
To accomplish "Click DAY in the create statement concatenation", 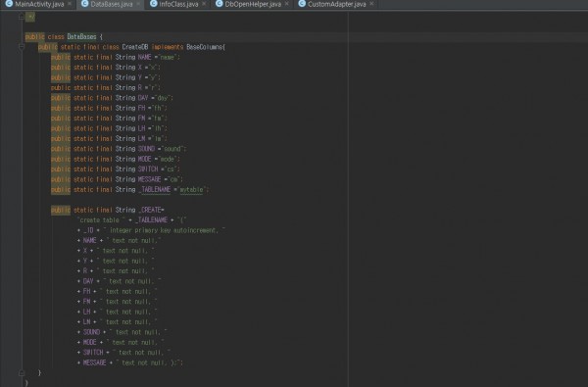I will [x=88, y=281].
